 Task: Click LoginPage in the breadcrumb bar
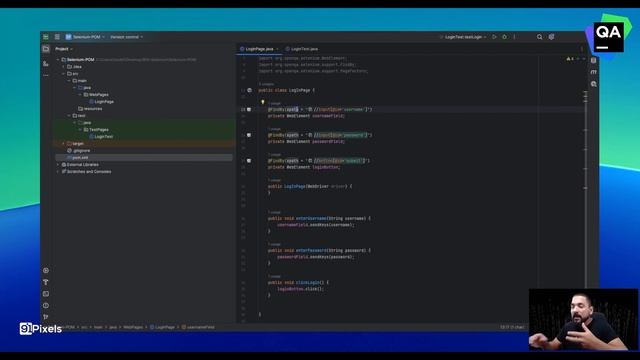pyautogui.click(x=162, y=327)
